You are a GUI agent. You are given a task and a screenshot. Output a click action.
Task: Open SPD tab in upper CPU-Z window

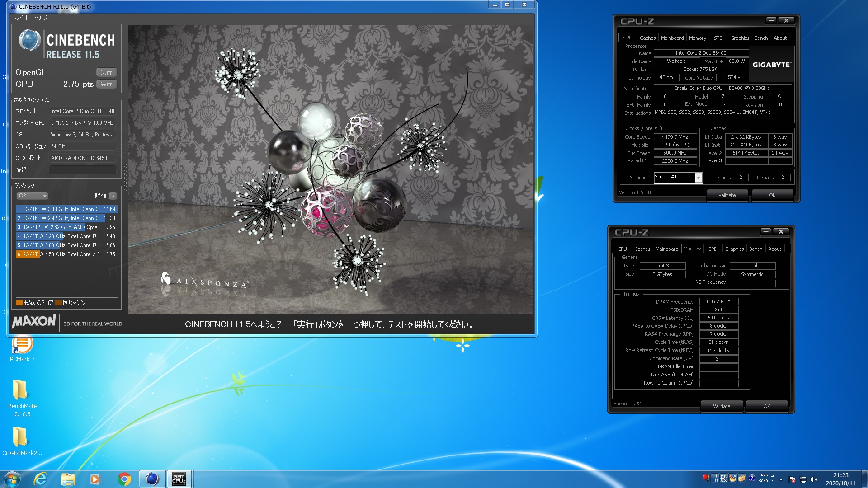tap(718, 38)
